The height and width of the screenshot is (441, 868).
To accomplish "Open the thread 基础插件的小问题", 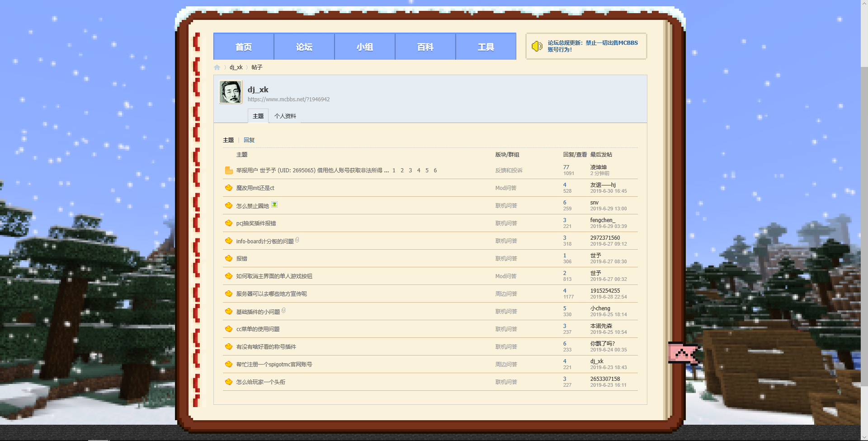I will [258, 312].
